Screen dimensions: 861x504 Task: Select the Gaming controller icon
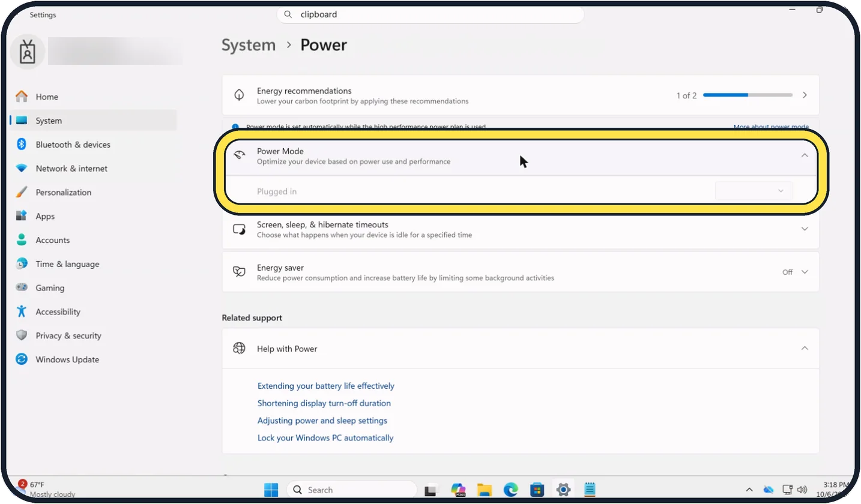(22, 288)
